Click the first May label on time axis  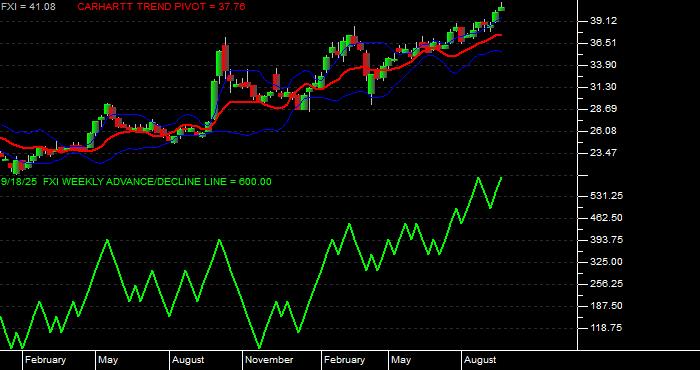click(x=108, y=360)
